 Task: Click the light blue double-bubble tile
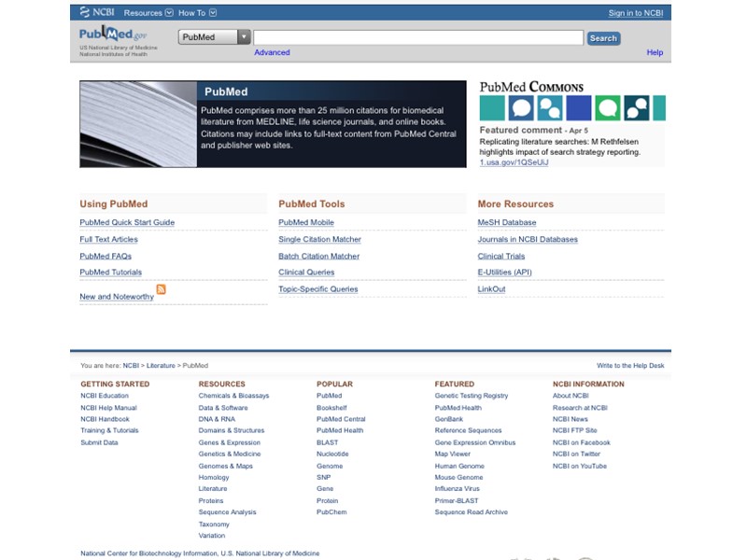[550, 107]
